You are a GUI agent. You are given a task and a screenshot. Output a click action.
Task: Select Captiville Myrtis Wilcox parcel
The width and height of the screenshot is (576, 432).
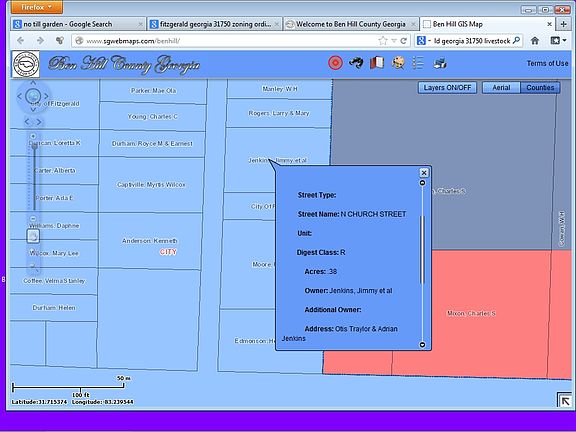tap(151, 184)
